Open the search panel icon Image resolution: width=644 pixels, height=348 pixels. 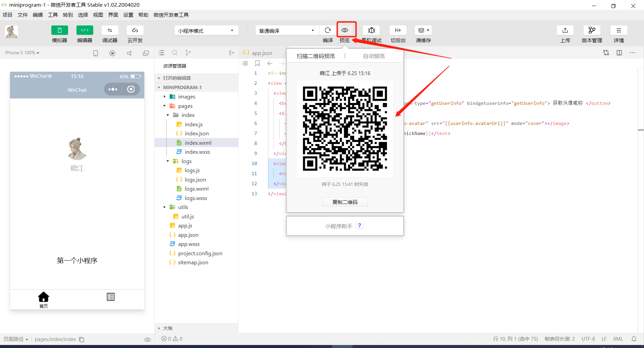coord(175,53)
